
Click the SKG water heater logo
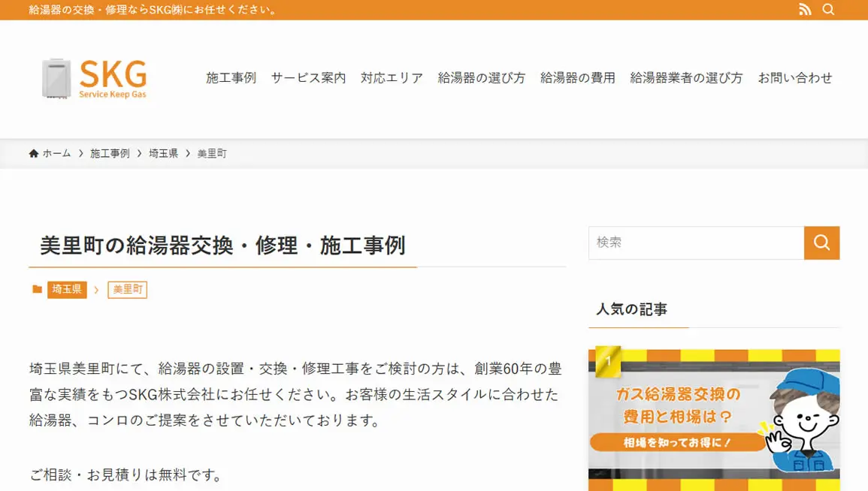[x=95, y=79]
